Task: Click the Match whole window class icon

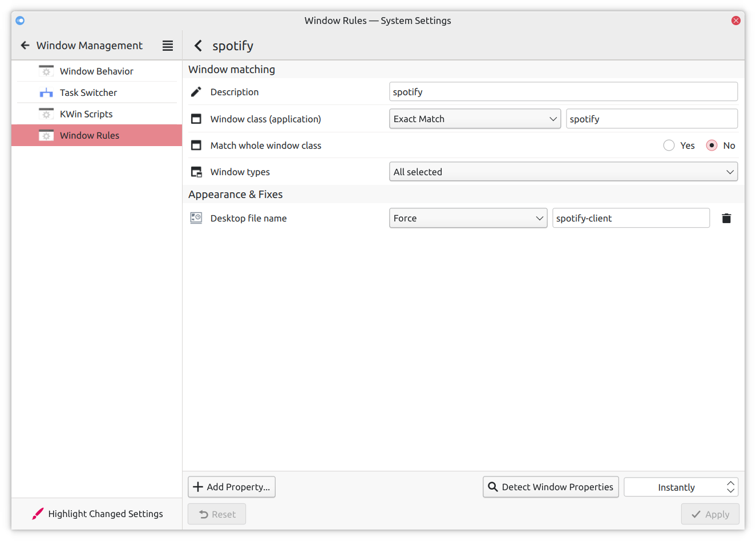Action: (x=196, y=146)
